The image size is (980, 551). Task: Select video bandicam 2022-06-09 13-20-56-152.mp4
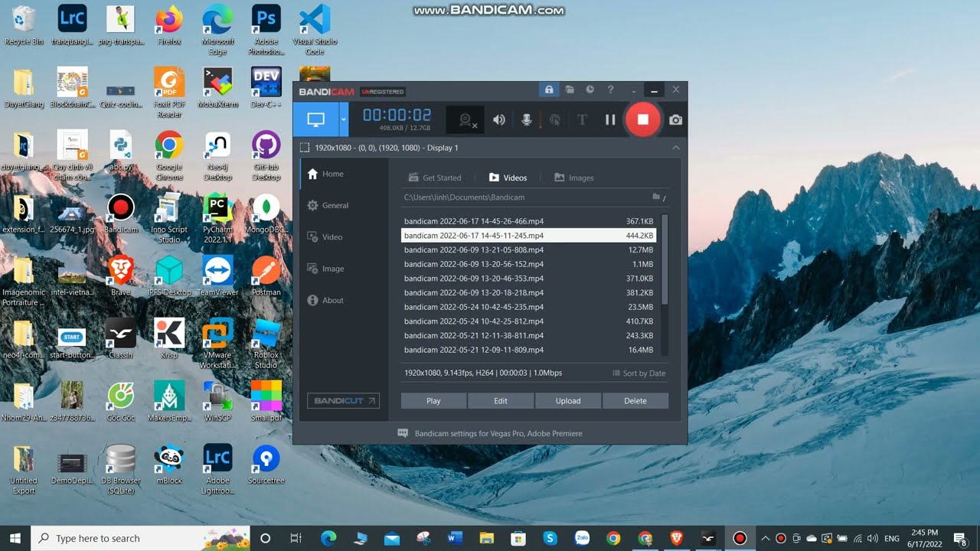(x=528, y=264)
